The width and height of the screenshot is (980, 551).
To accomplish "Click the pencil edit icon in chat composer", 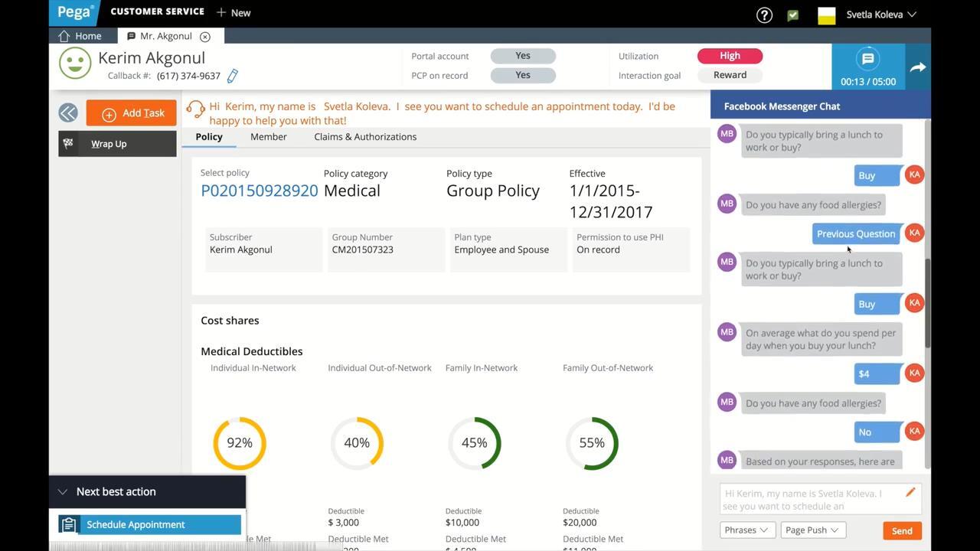I will [910, 493].
